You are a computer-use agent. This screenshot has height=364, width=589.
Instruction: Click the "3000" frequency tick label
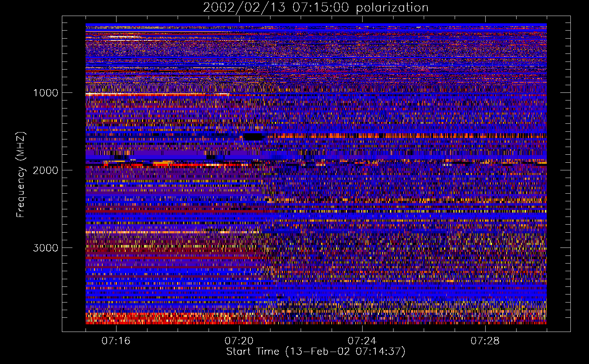pyautogui.click(x=46, y=248)
